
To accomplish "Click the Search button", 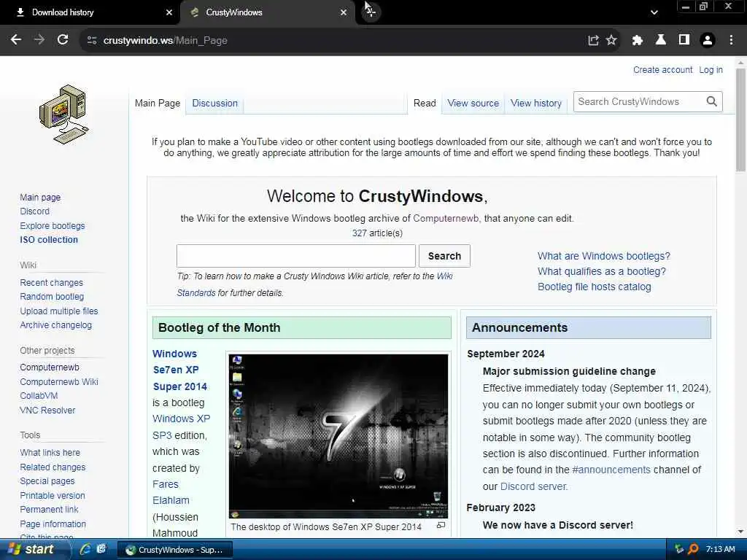I will [x=444, y=256].
